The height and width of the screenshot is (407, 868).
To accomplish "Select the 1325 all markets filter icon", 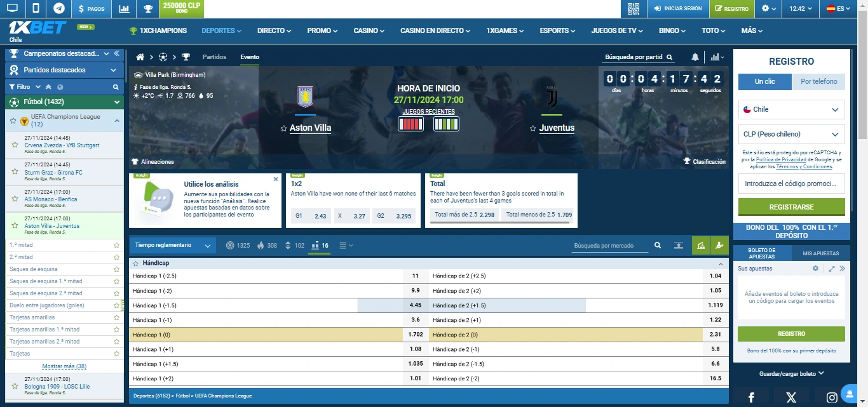I will [238, 246].
